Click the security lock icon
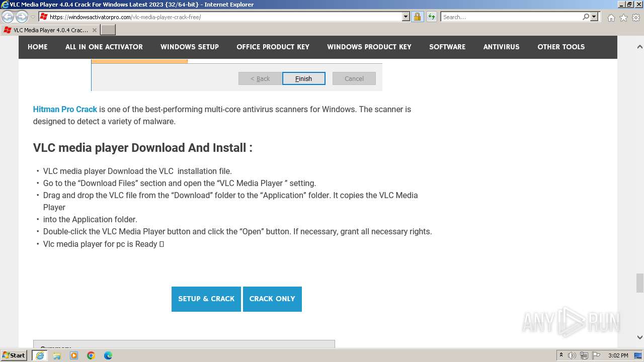Viewport: 644px width, 362px height. pyautogui.click(x=417, y=17)
